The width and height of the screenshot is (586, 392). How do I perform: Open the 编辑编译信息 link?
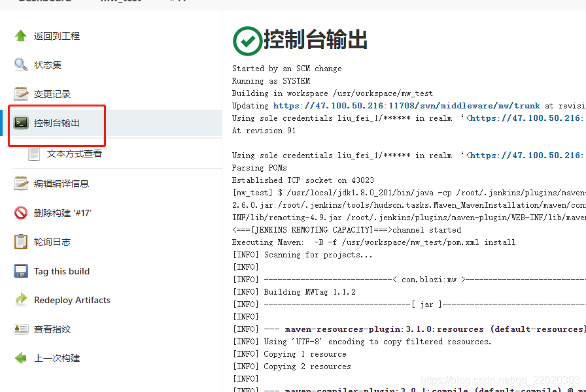tap(61, 184)
